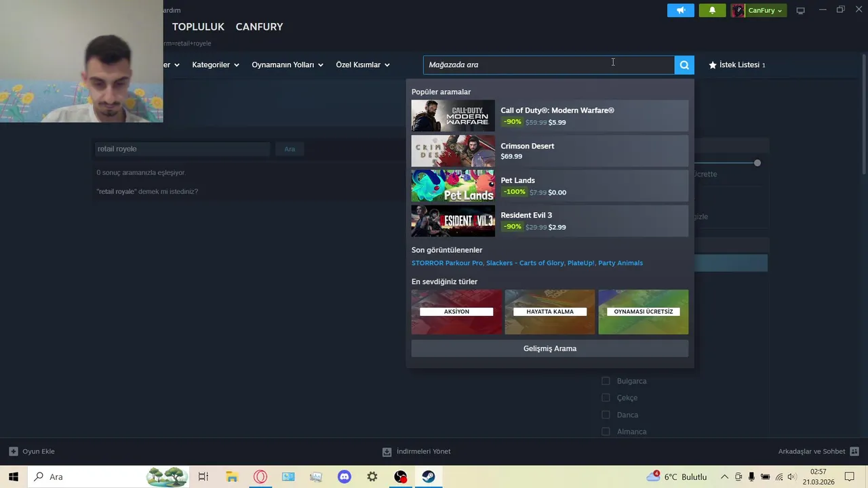
Task: Open the TOPLULUK menu
Action: pyautogui.click(x=198, y=26)
